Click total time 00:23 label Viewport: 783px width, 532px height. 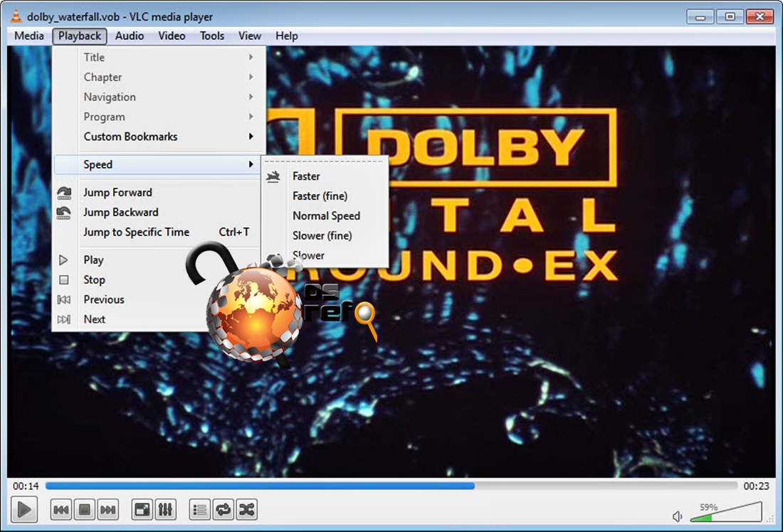point(756,486)
